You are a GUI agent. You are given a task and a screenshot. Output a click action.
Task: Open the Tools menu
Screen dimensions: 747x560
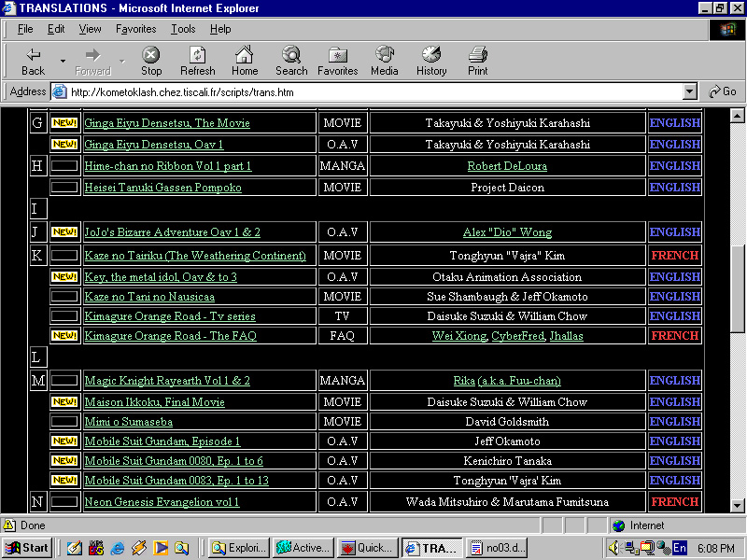(183, 29)
